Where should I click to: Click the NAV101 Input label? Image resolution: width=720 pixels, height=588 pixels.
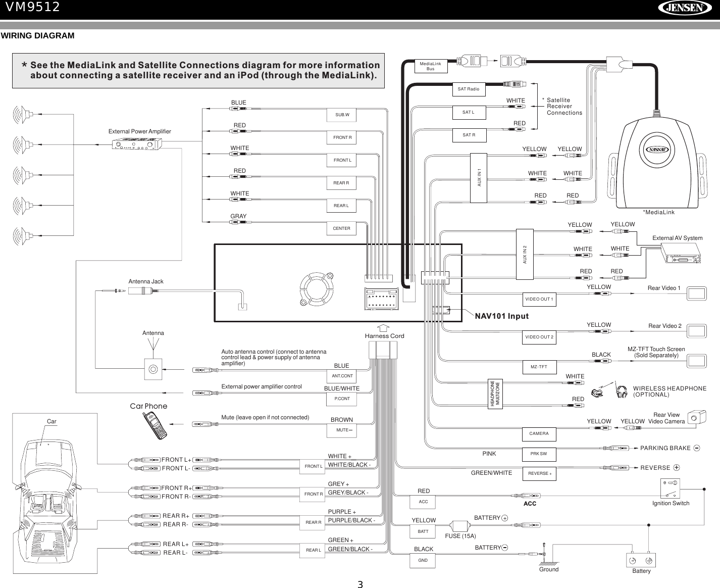click(502, 316)
